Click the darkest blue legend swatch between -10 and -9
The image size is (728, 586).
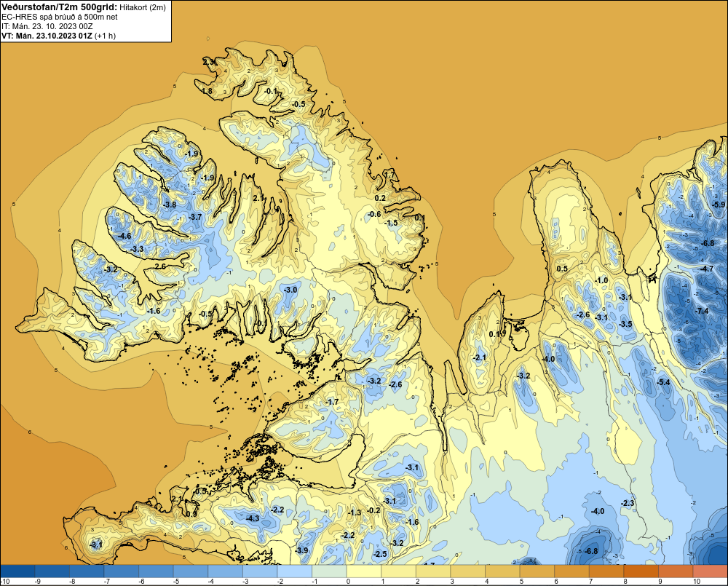17,571
